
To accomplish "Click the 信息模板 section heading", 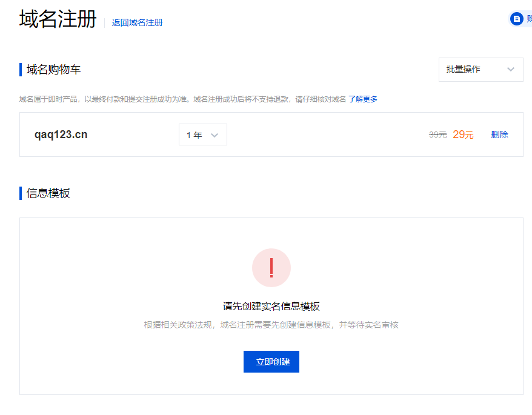I will tap(48, 193).
